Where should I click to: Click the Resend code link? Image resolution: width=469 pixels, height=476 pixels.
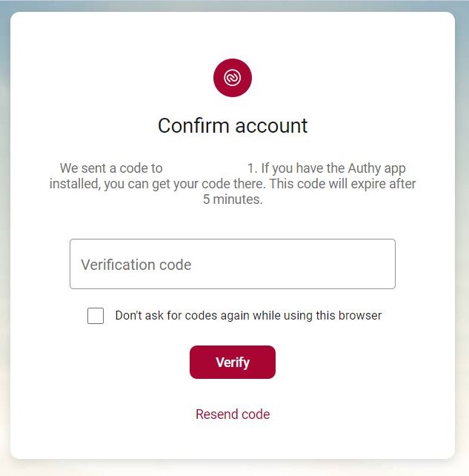coord(233,414)
